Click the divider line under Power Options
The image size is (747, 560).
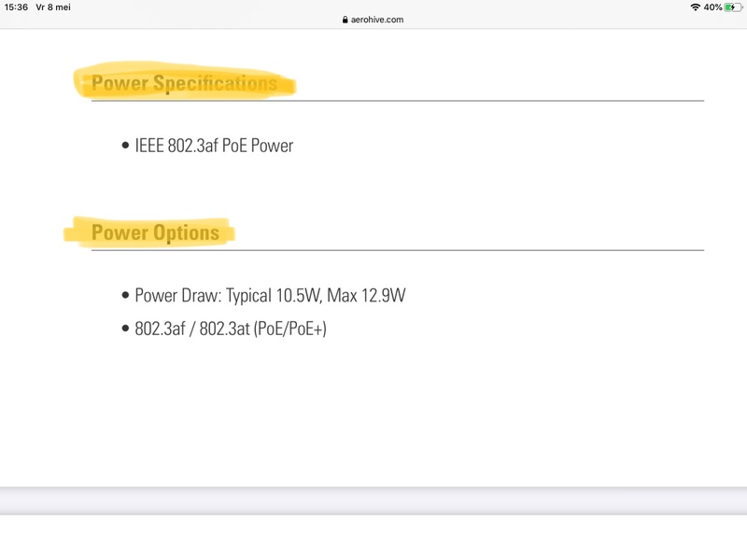(x=467, y=250)
